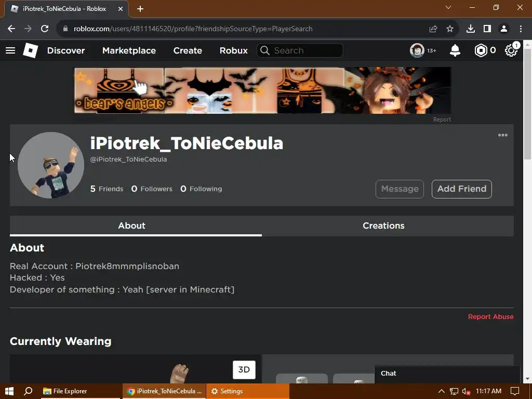Focus the Roblox search field
This screenshot has width=532, height=399.
(300, 50)
